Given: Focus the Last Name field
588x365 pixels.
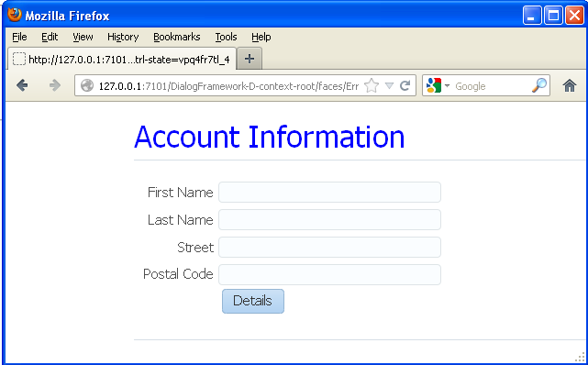Looking at the screenshot, I should tap(329, 219).
